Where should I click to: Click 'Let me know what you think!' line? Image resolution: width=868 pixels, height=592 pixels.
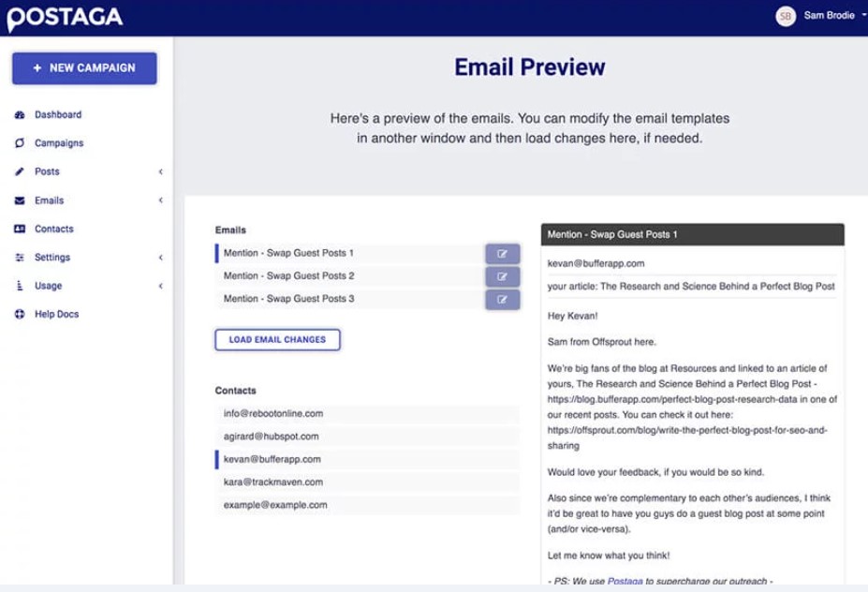click(x=609, y=555)
